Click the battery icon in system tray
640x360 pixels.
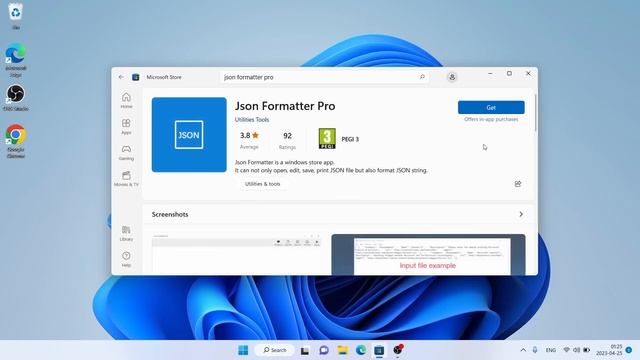click(x=587, y=350)
